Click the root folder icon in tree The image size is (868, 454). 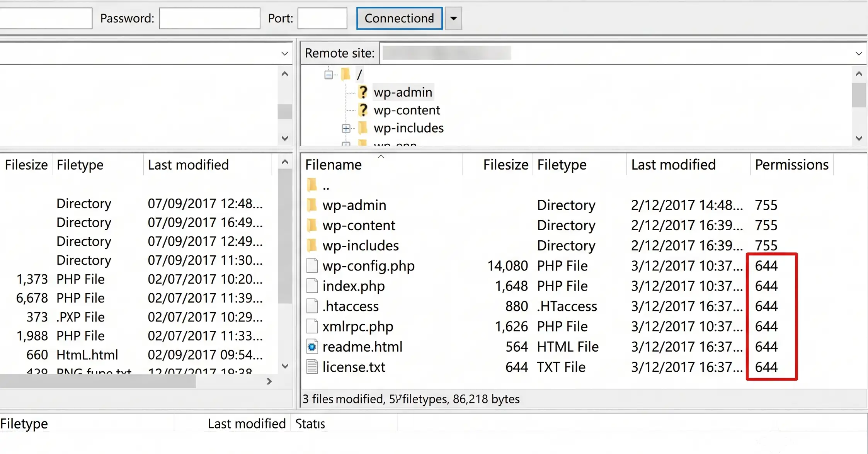pos(346,74)
